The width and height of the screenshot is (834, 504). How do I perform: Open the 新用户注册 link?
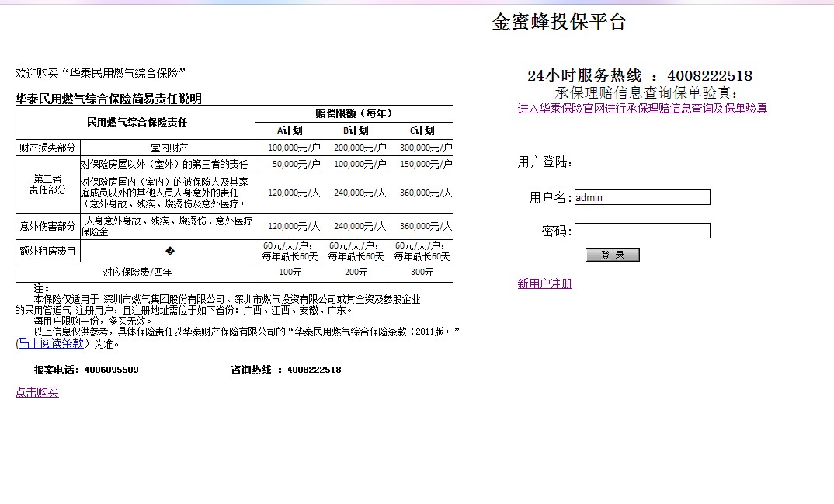(544, 283)
